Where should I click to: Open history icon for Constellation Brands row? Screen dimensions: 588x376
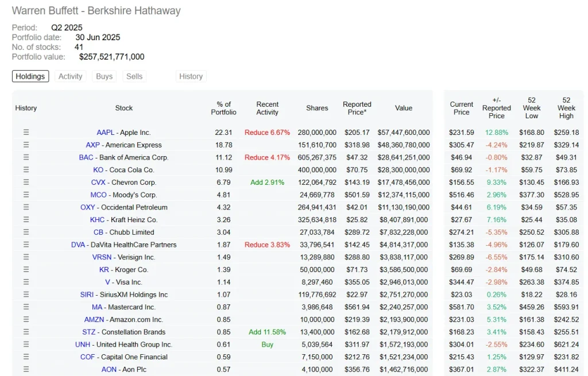pyautogui.click(x=26, y=332)
